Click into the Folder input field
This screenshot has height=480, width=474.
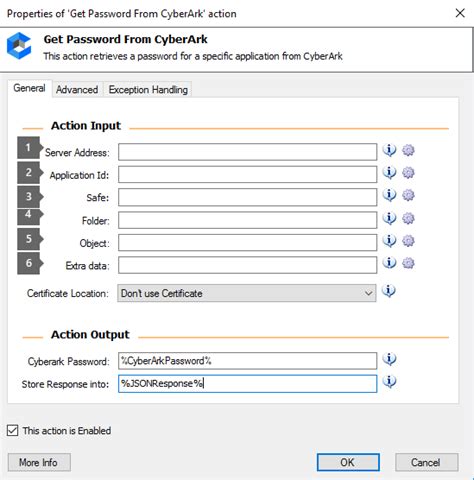coord(248,220)
